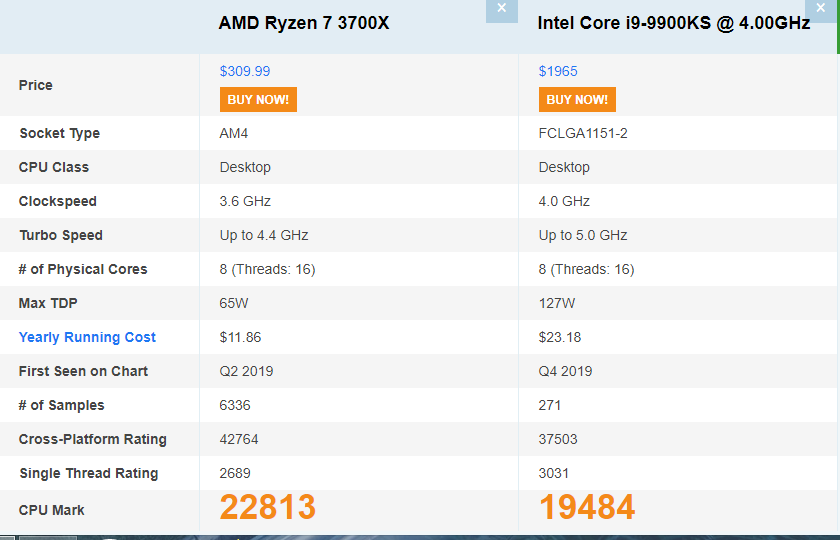This screenshot has width=840, height=540.
Task: Click the 42764 cross-platform rating
Action: click(x=239, y=439)
